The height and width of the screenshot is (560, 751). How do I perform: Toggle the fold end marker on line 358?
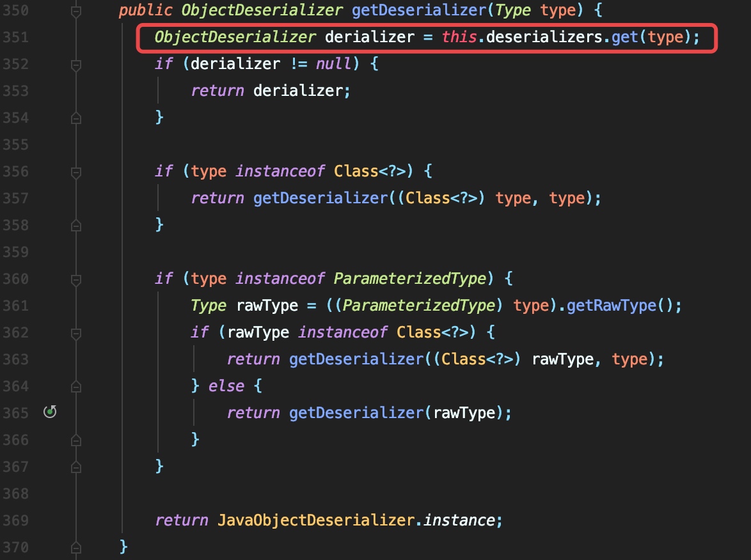click(x=75, y=225)
